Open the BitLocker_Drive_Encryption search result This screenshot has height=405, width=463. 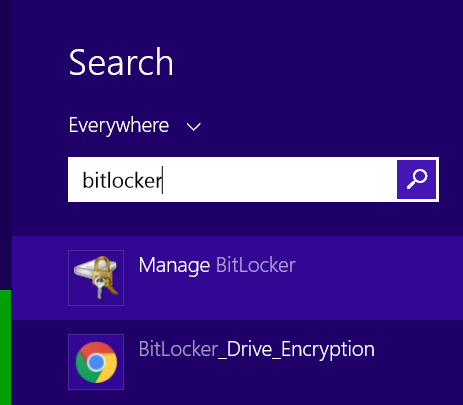237,362
